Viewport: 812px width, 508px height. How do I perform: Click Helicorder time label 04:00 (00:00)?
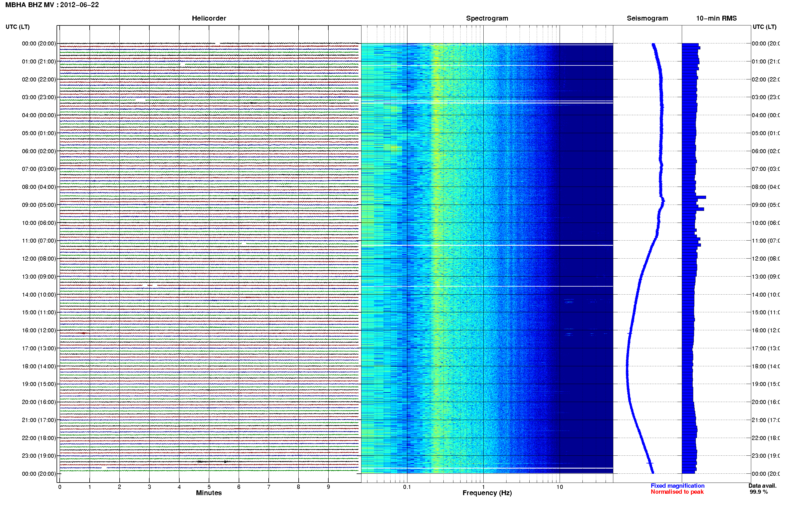[39, 115]
